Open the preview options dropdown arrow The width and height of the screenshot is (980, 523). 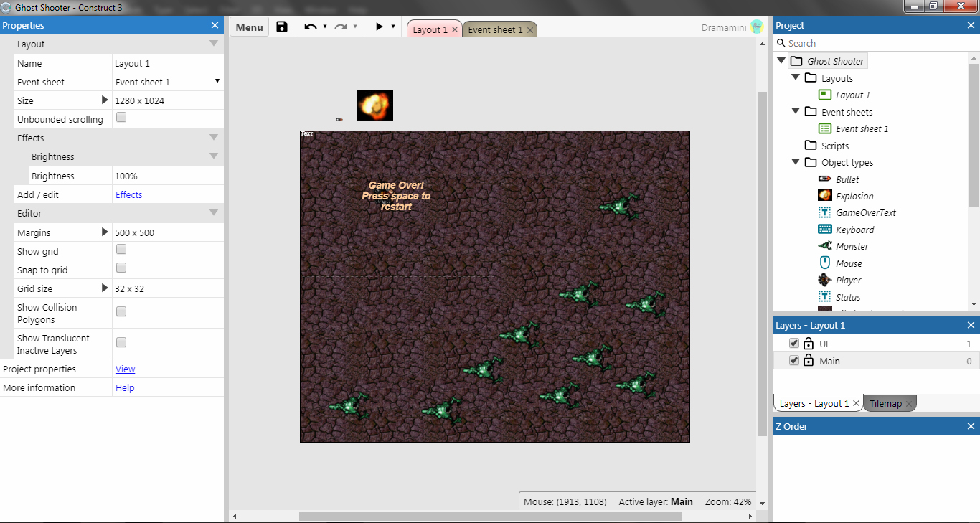(393, 27)
